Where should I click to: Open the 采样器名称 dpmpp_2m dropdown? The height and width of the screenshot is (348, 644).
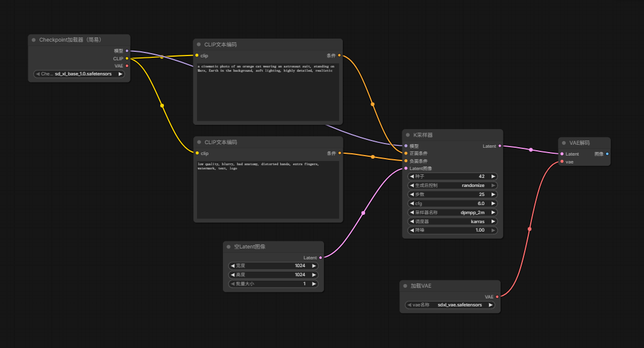[x=452, y=213]
